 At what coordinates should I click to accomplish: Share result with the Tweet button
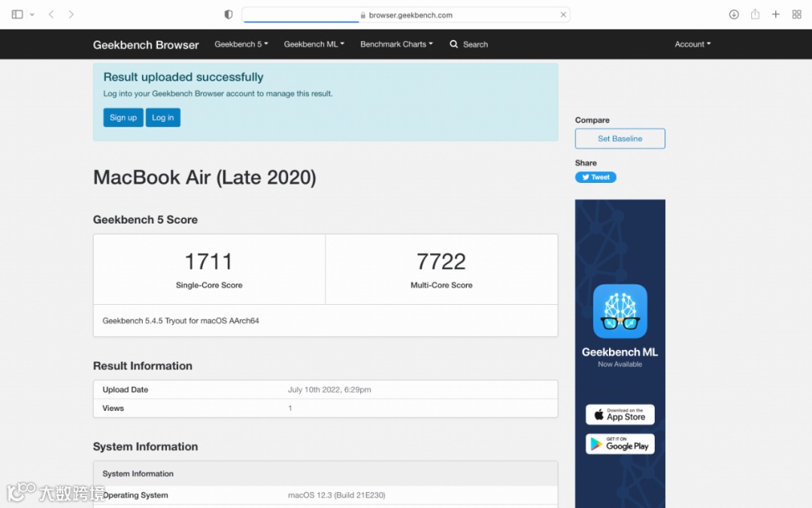pos(595,178)
